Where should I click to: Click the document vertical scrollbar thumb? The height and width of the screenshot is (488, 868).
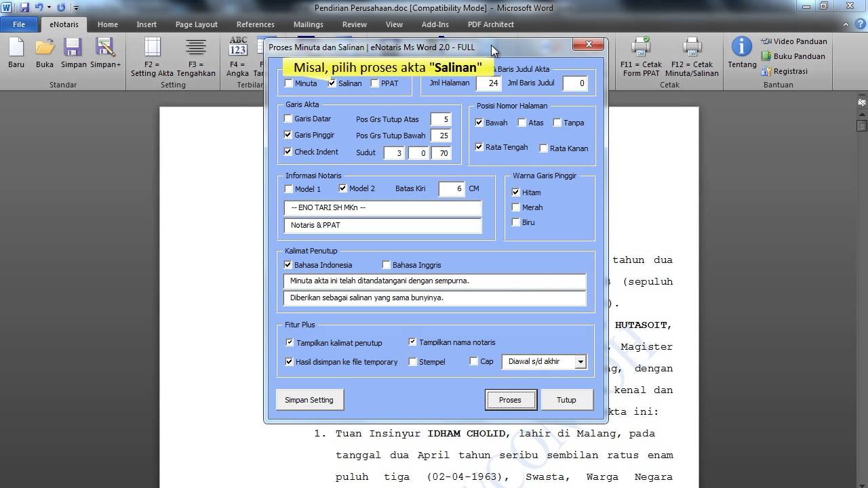(862, 125)
